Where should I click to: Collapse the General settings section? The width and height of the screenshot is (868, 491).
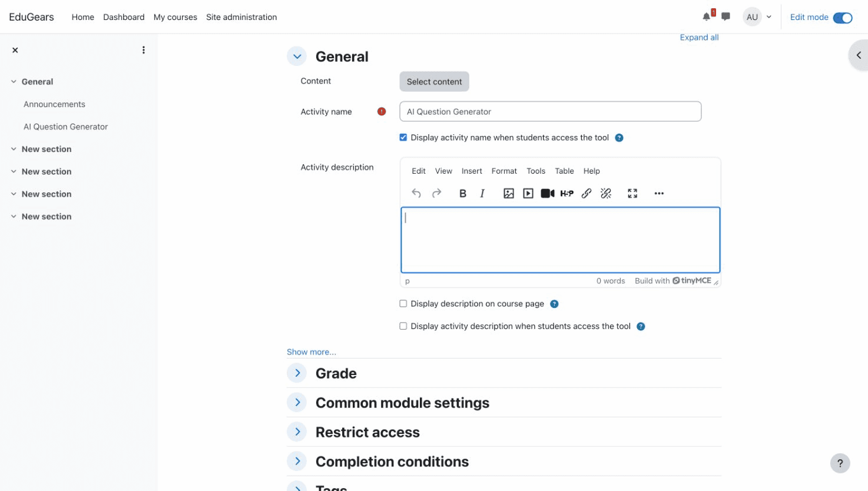tap(297, 55)
